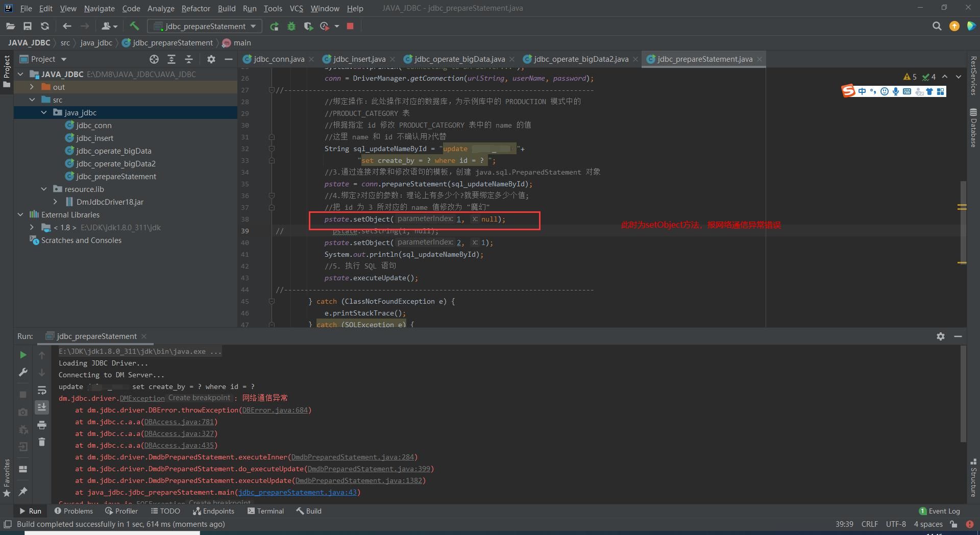Switch to jdbc_insert.java tab

359,59
